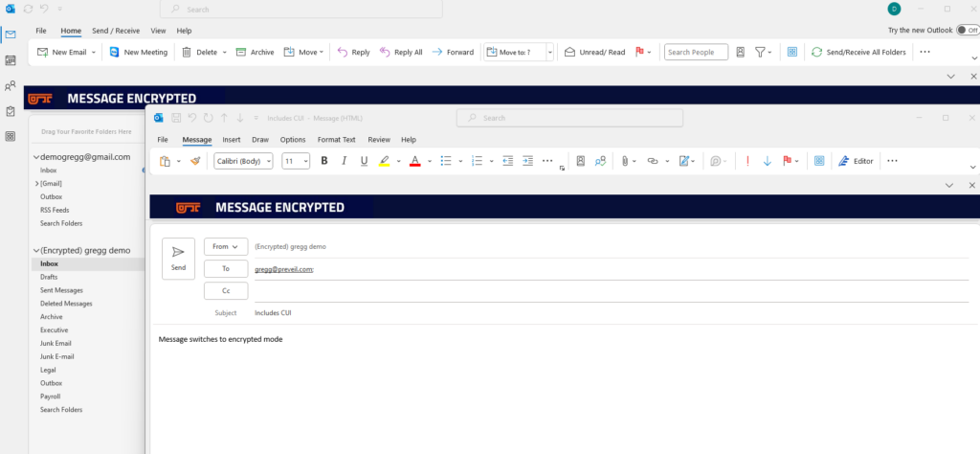Click the compose window Save icon

tap(176, 118)
